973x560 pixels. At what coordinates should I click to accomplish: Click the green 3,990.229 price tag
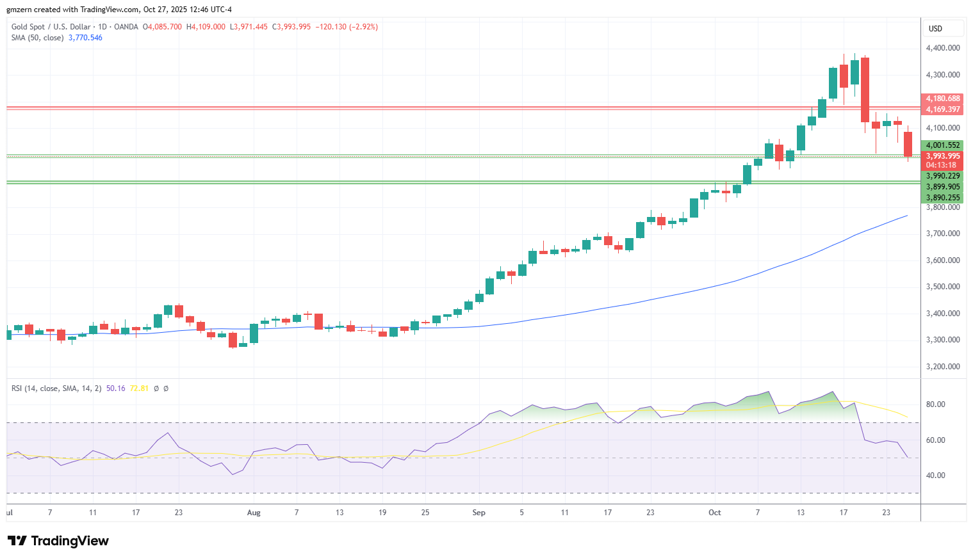[942, 176]
